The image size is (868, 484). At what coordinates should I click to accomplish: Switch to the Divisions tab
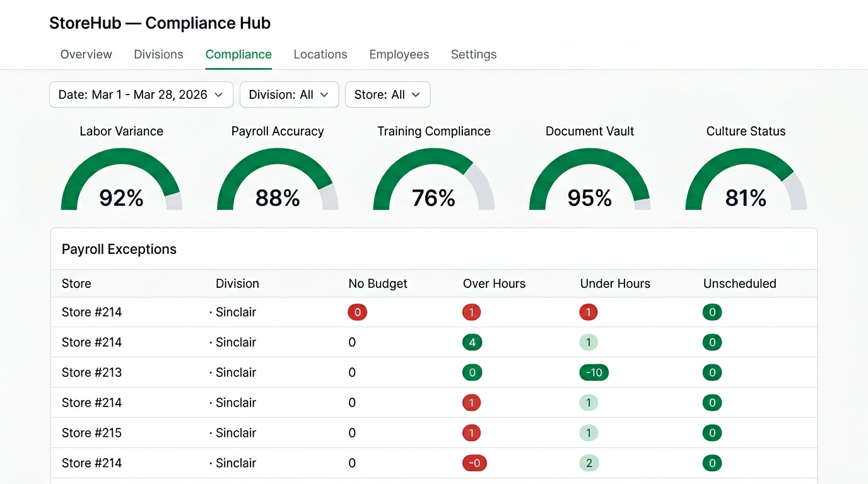[158, 54]
